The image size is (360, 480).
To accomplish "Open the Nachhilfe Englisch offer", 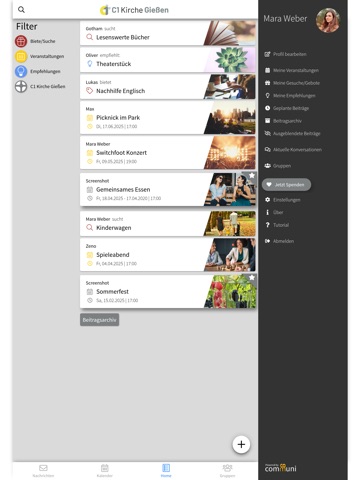I will coord(168,87).
